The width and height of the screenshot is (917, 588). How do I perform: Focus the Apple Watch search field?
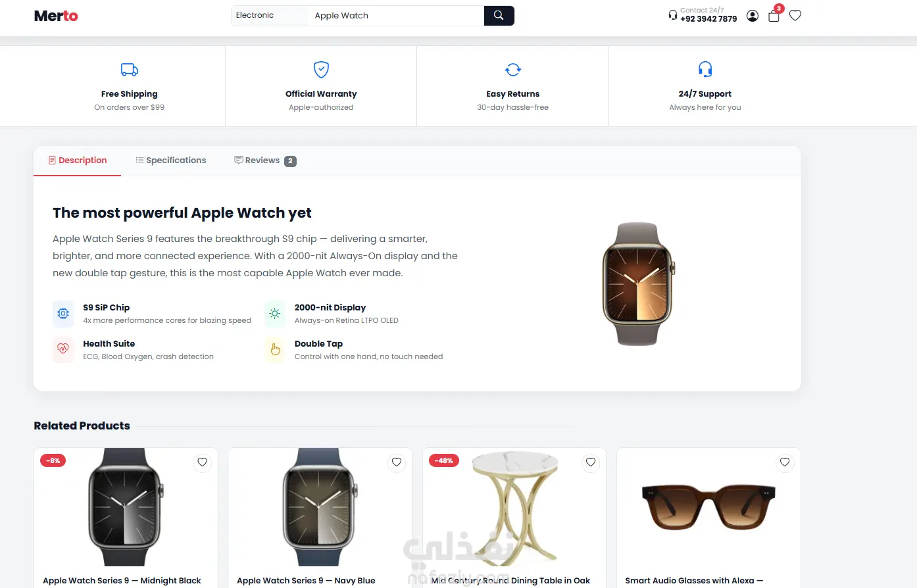click(x=395, y=16)
